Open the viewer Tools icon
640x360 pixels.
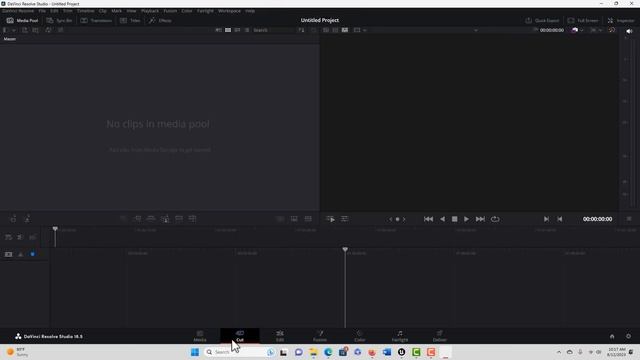(344, 219)
